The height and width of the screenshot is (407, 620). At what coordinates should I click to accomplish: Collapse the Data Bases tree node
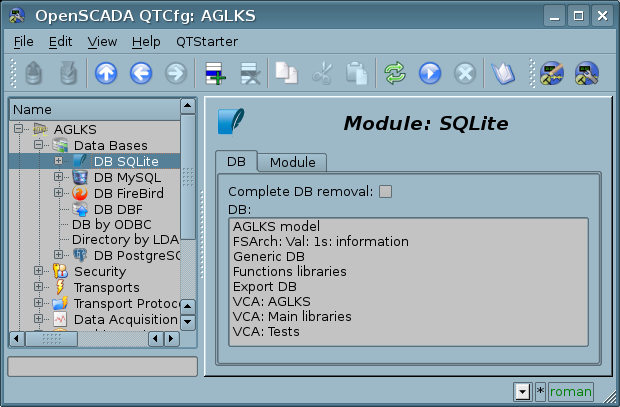pyautogui.click(x=38, y=145)
